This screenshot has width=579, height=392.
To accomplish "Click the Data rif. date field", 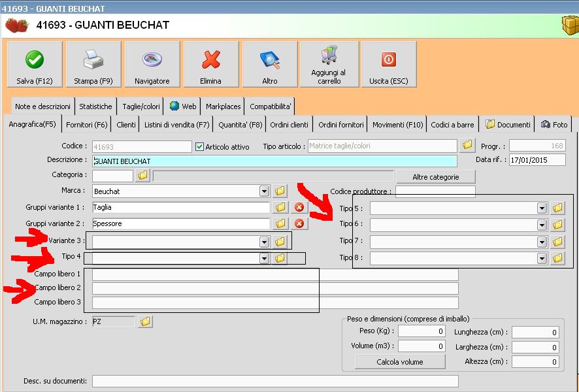I will point(537,160).
